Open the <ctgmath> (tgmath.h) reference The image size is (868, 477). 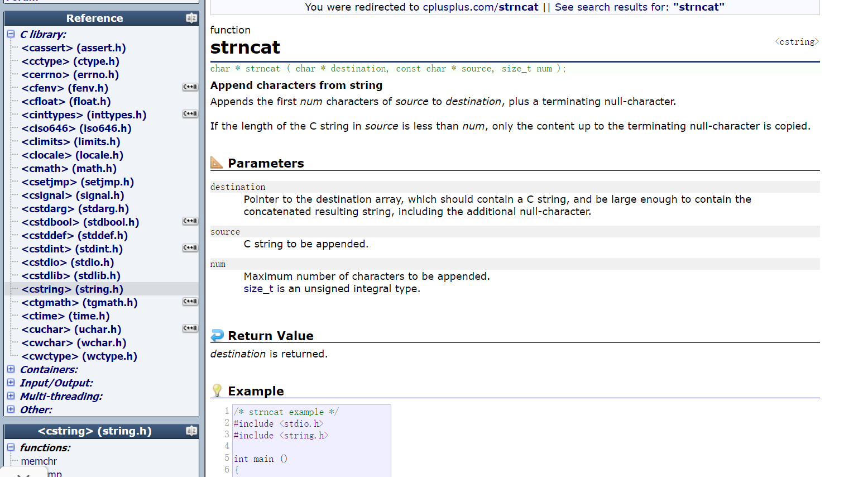pyautogui.click(x=79, y=303)
